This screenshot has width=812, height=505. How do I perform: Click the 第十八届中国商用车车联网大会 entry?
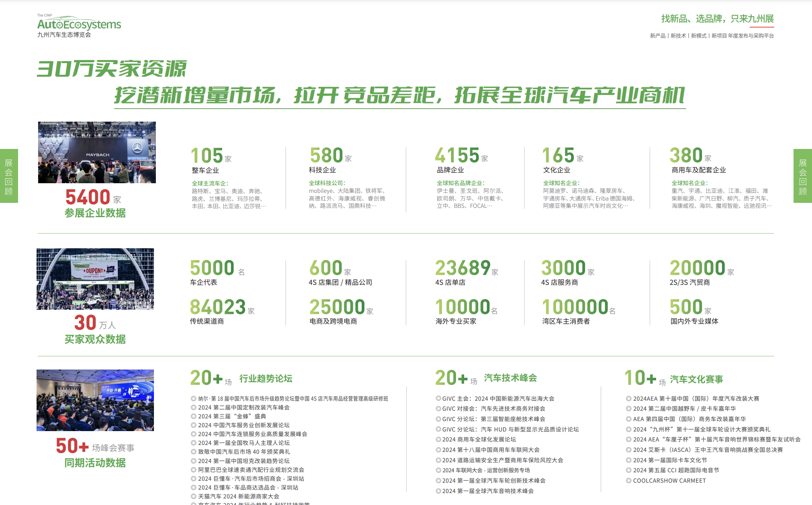point(488,450)
